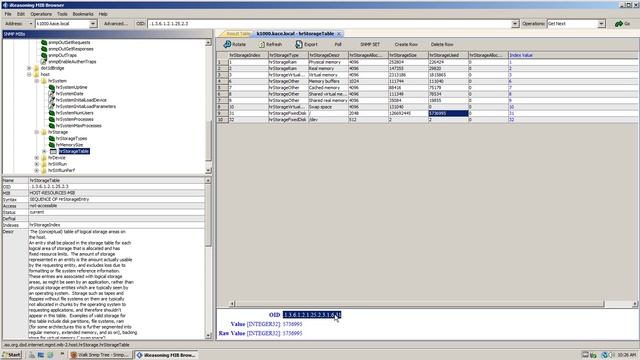Screen dimensions: 640x360
Task: Close the hrStorageTable tab
Action: pyautogui.click(x=339, y=34)
